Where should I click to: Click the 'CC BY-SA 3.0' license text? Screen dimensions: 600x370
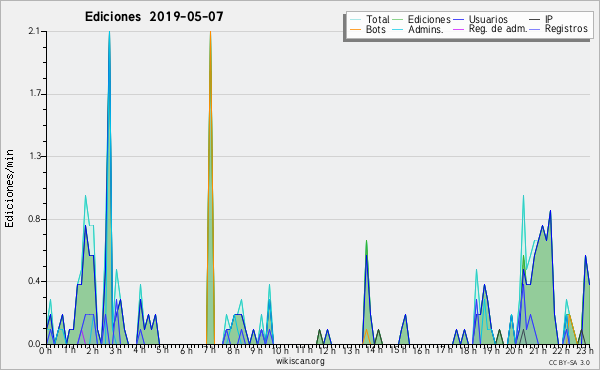tap(569, 363)
